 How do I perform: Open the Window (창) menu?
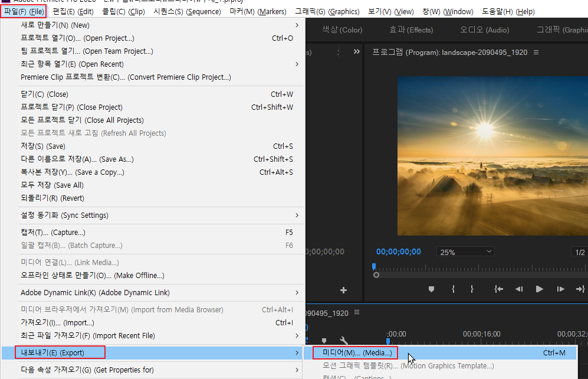pos(448,12)
